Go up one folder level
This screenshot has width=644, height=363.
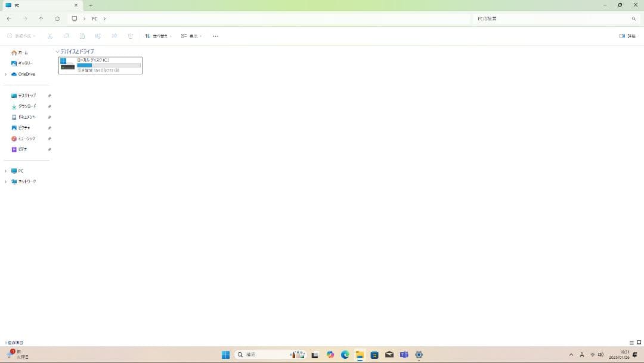click(41, 19)
